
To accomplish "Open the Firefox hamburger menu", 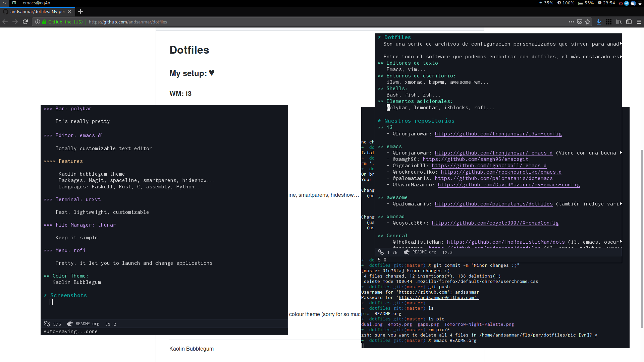I will (x=639, y=22).
